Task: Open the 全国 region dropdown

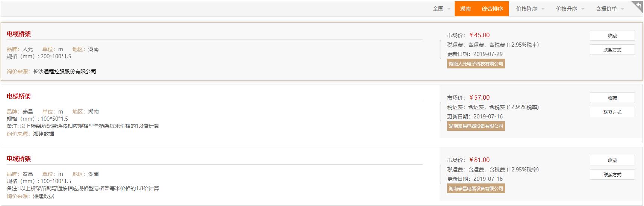Action: (441, 9)
